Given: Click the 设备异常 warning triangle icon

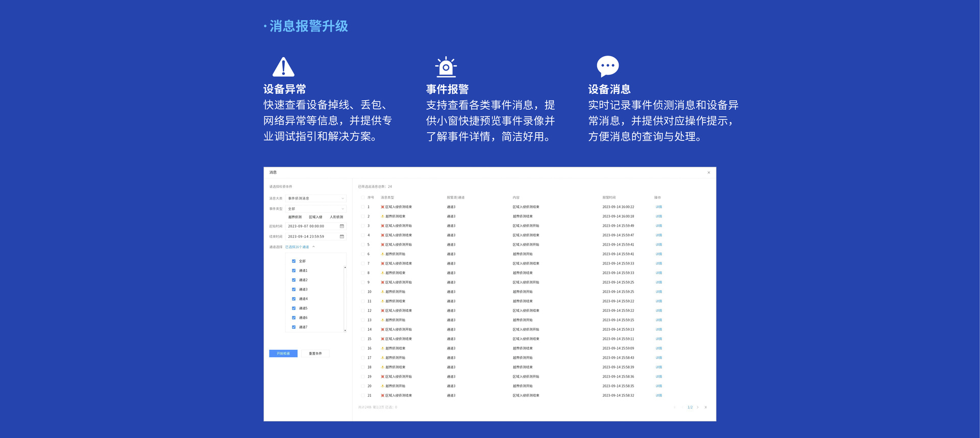Looking at the screenshot, I should 283,67.
